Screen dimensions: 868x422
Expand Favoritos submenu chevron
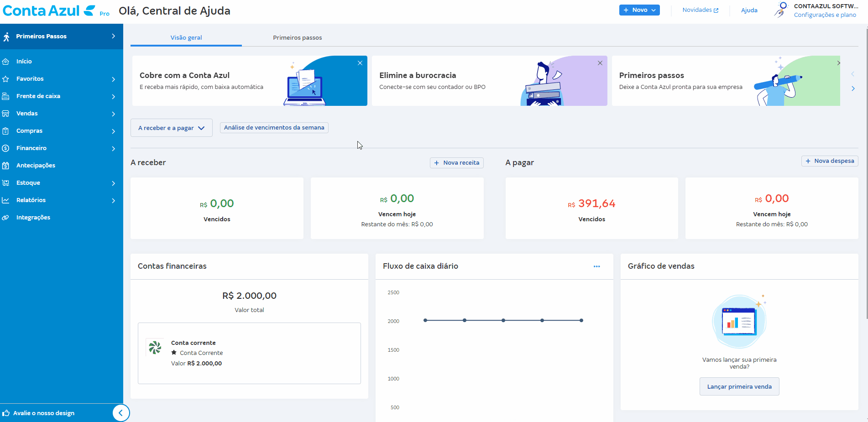[x=114, y=79]
